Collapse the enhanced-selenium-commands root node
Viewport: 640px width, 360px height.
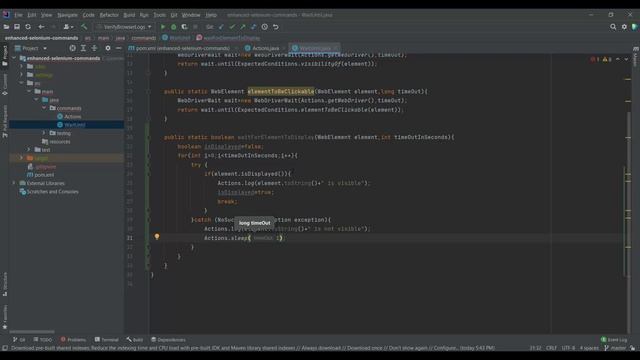point(14,58)
